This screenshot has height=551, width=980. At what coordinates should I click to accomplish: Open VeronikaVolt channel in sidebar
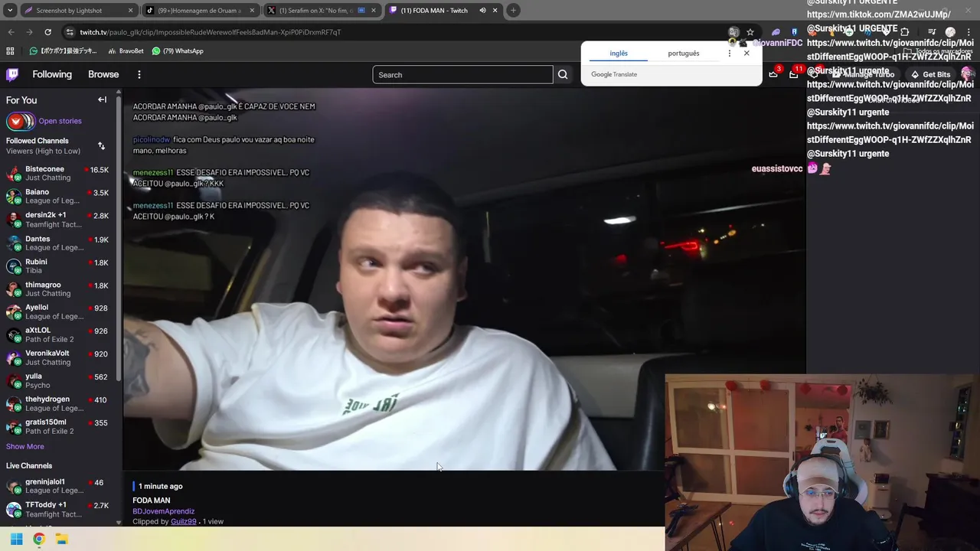57,357
